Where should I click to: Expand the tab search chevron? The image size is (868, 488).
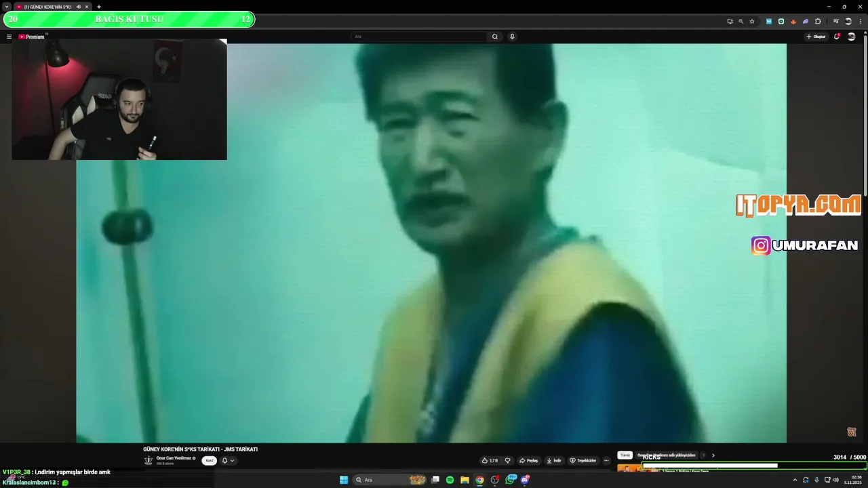[x=7, y=7]
